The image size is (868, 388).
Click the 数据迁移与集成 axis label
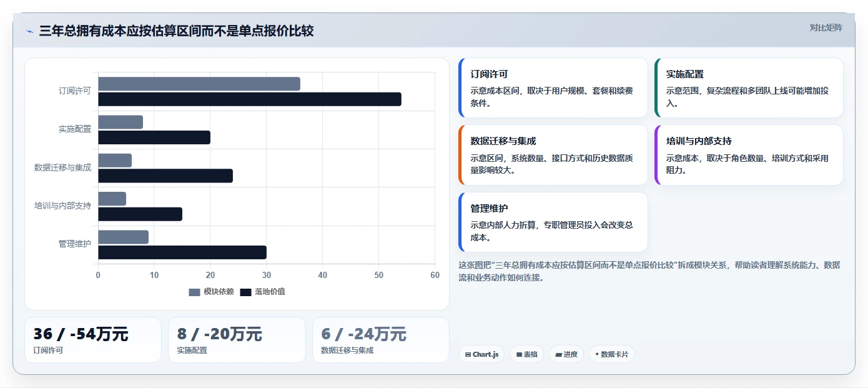click(62, 167)
